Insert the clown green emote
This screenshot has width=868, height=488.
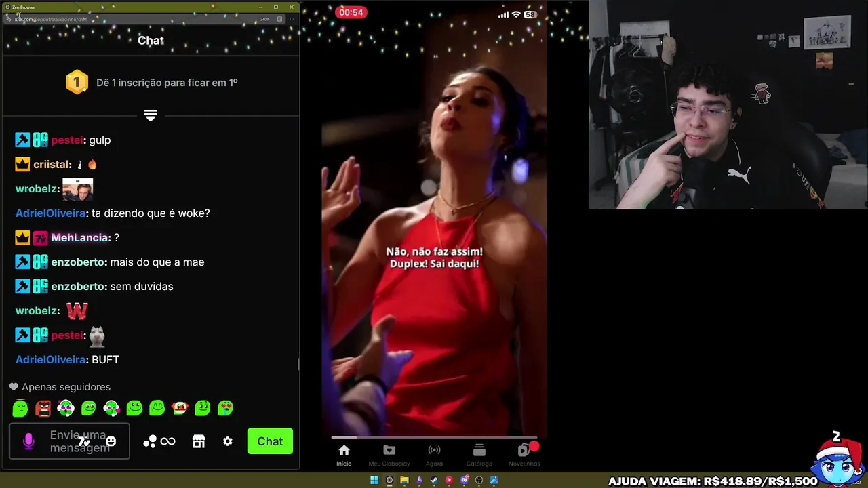point(180,408)
